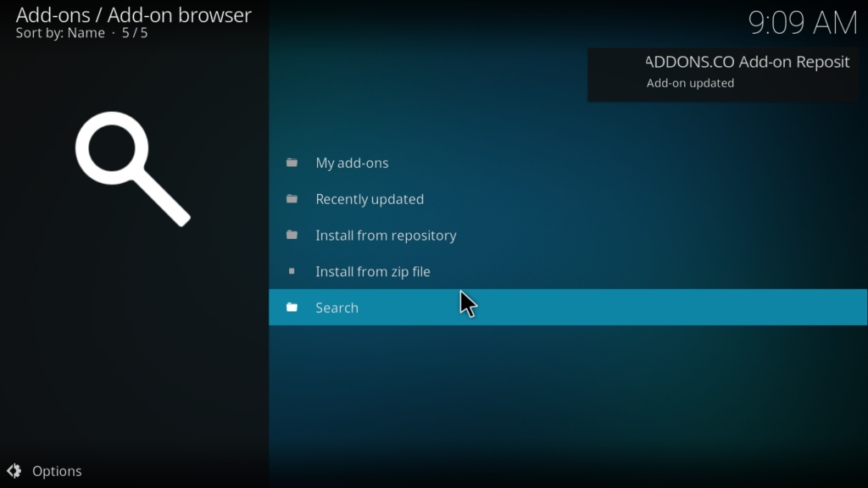This screenshot has width=868, height=488.
Task: Click the 9:09 AM clock
Action: pyautogui.click(x=803, y=23)
